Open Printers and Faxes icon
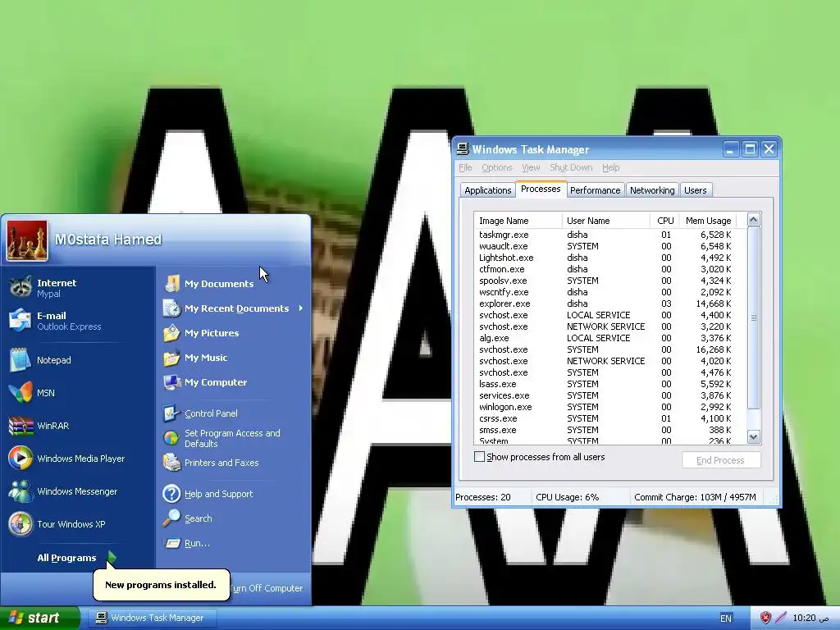Viewport: 840px width, 630px height. (172, 463)
